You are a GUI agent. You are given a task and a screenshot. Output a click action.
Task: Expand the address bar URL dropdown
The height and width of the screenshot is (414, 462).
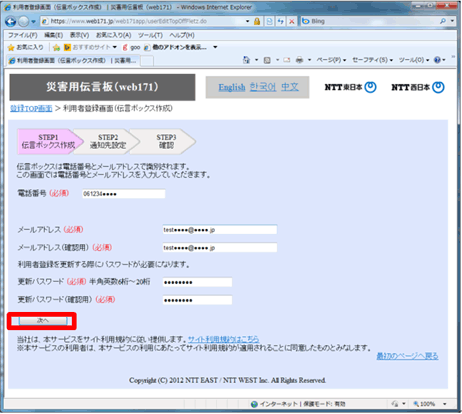(248, 21)
